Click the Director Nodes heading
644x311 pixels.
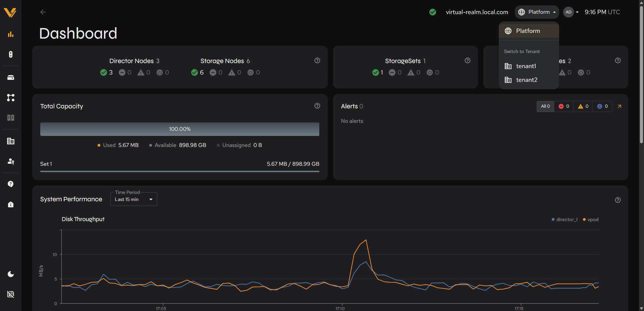[131, 61]
